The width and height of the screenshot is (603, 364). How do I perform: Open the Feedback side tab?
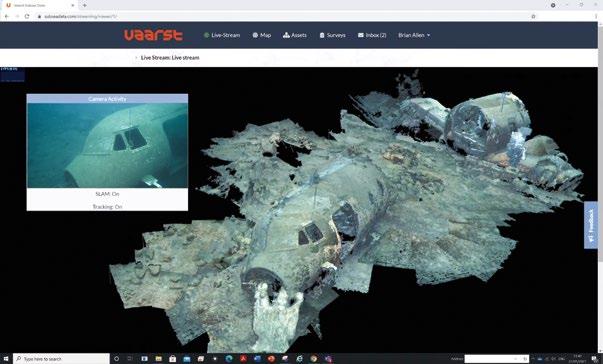click(x=591, y=225)
